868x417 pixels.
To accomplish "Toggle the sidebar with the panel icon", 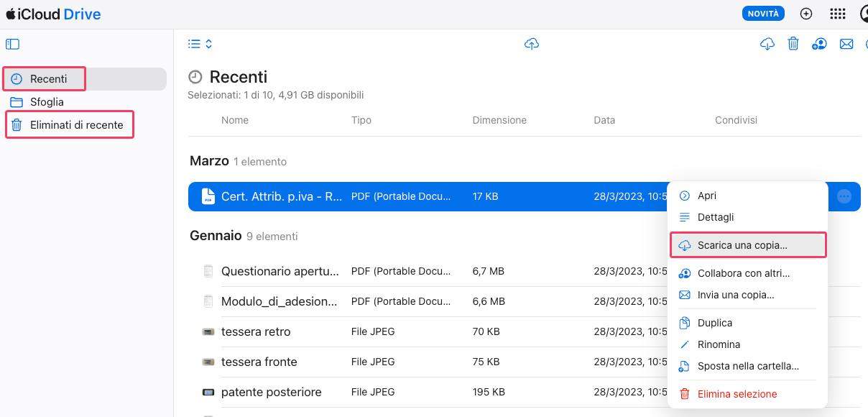I will coord(12,44).
